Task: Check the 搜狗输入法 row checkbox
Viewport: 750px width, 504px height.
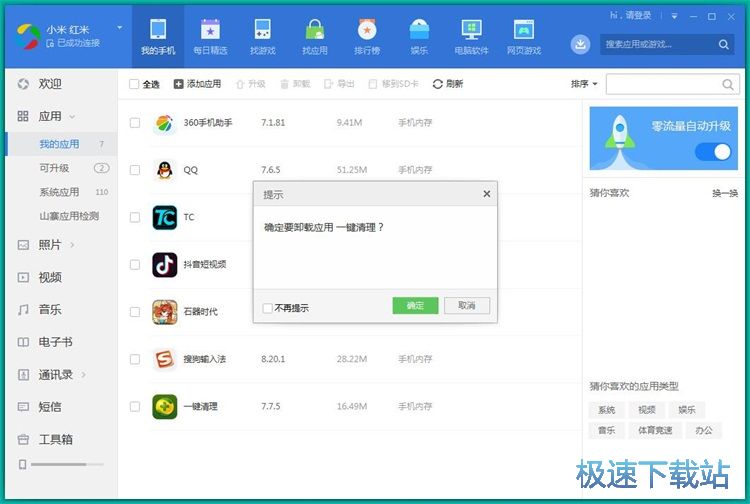Action: (x=135, y=359)
